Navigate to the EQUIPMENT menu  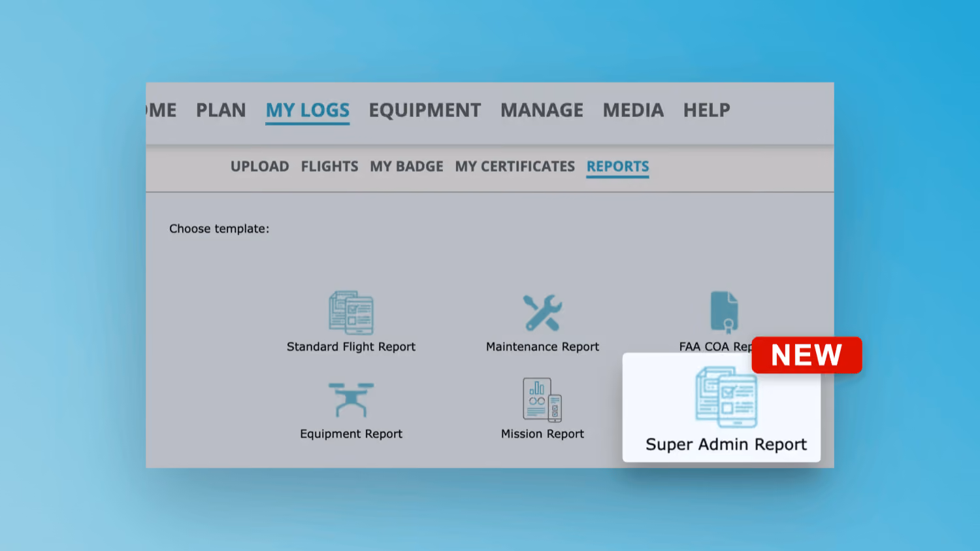coord(425,110)
